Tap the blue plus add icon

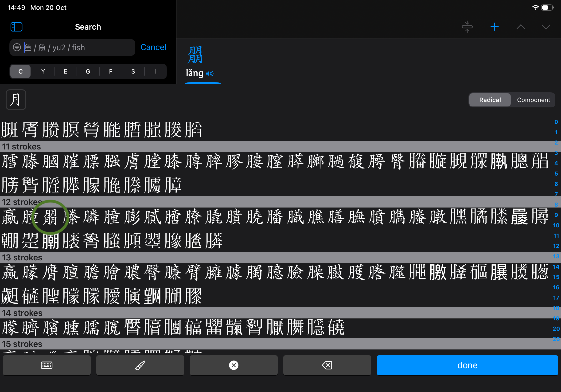coord(494,27)
